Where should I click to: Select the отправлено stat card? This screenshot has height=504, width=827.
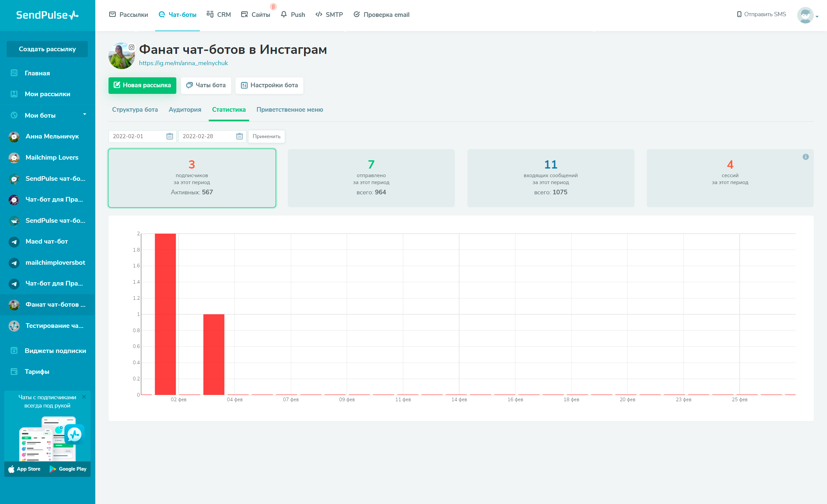click(371, 178)
